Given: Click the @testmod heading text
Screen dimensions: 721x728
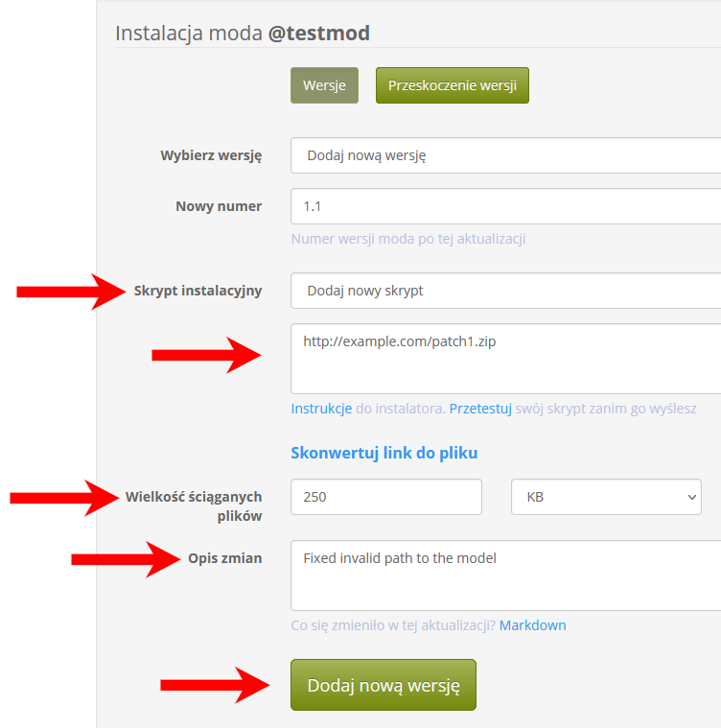Looking at the screenshot, I should 319,33.
